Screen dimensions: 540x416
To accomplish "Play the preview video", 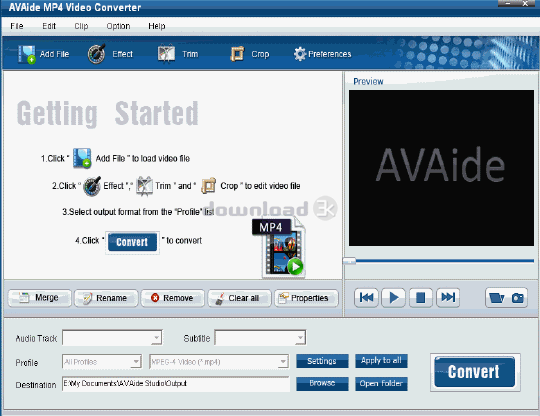I will (x=393, y=298).
